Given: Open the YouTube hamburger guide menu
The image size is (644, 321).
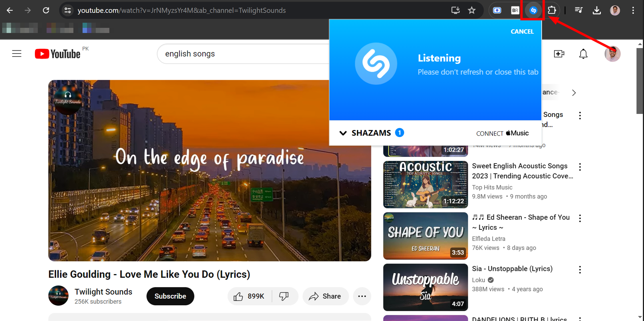Looking at the screenshot, I should click(x=17, y=53).
